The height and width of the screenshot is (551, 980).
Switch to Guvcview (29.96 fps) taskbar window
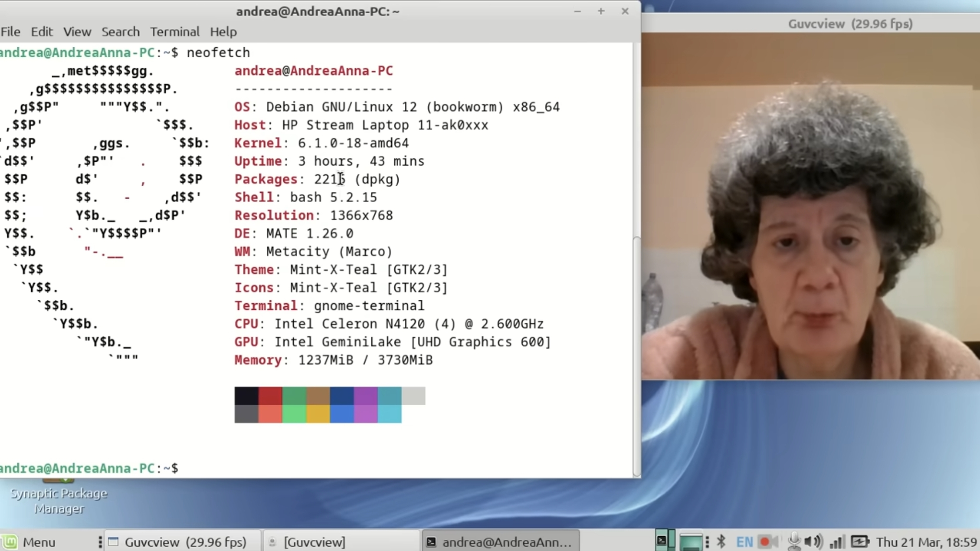tap(182, 542)
